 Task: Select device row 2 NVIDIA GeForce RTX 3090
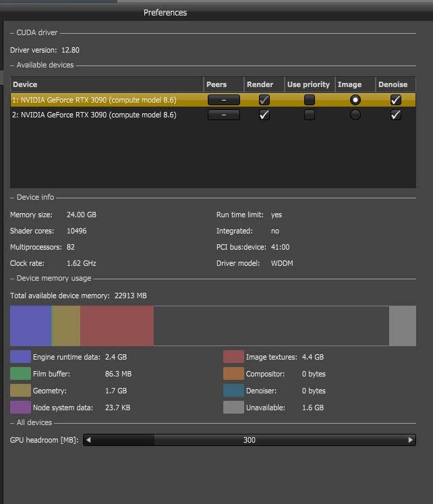point(213,115)
